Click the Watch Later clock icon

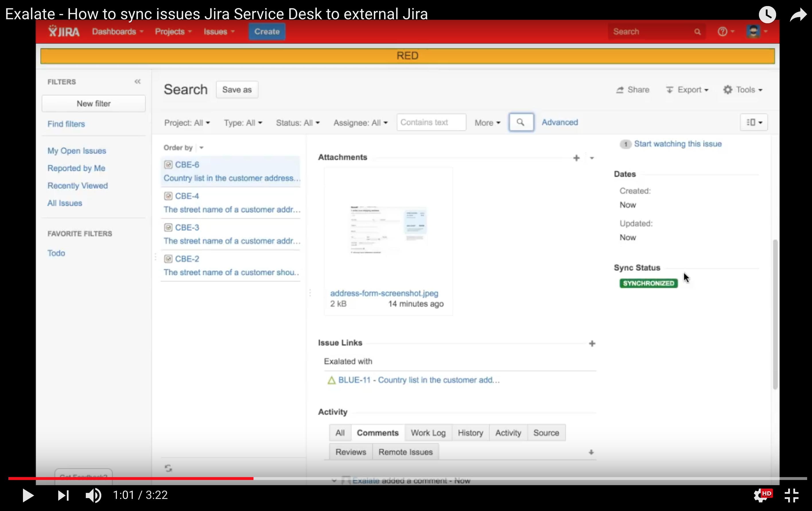coord(767,15)
